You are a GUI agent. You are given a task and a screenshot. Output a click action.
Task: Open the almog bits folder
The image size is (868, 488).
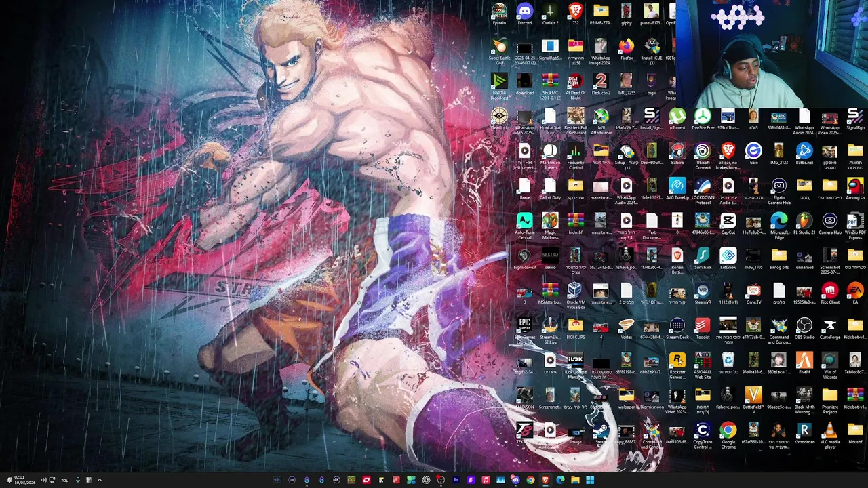pyautogui.click(x=779, y=259)
